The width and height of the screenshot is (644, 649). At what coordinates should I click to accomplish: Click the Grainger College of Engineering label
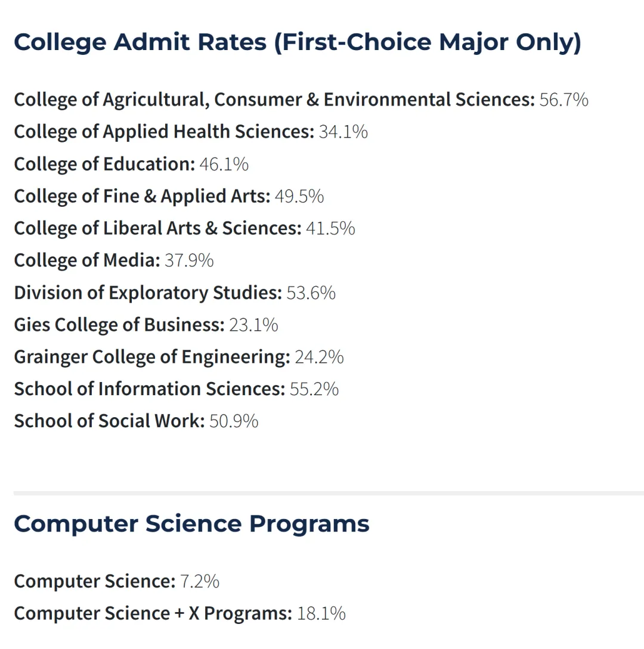tap(152, 357)
